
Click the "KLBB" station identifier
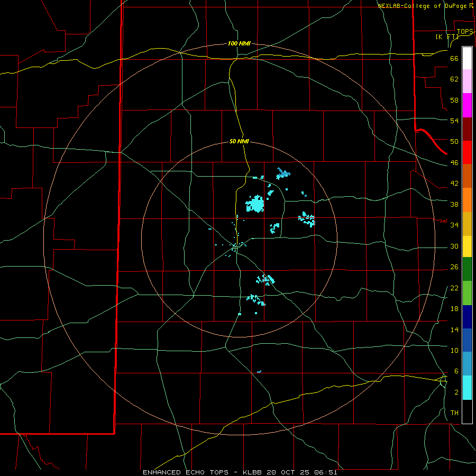[x=253, y=472]
